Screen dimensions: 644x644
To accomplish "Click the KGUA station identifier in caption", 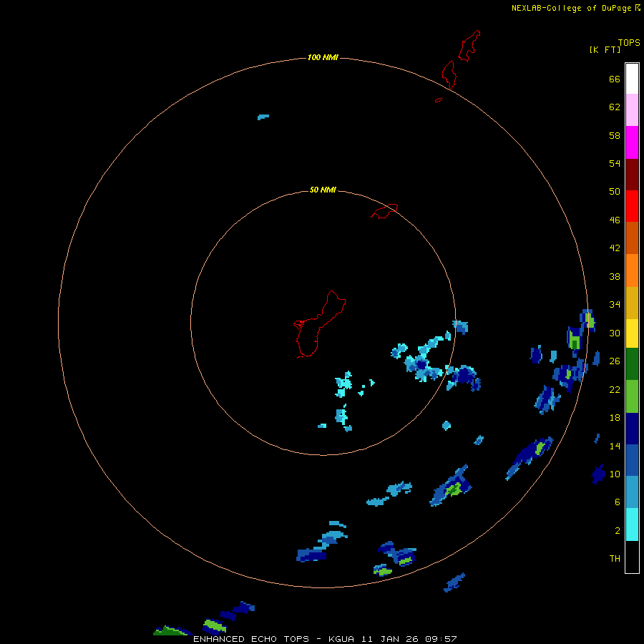I will click(x=343, y=639).
